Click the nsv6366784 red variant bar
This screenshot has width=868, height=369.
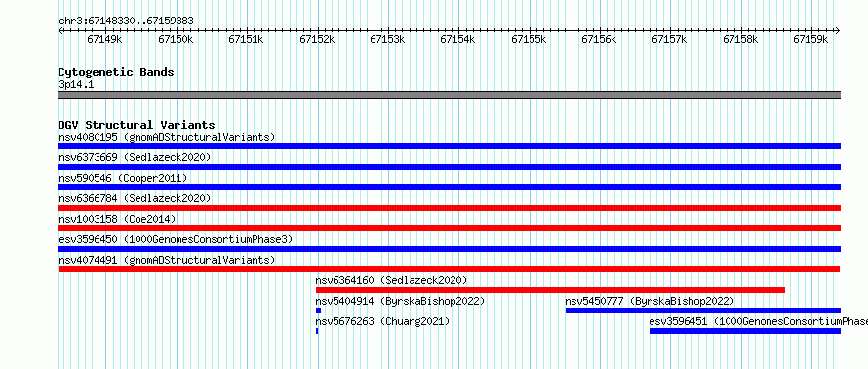pos(449,208)
